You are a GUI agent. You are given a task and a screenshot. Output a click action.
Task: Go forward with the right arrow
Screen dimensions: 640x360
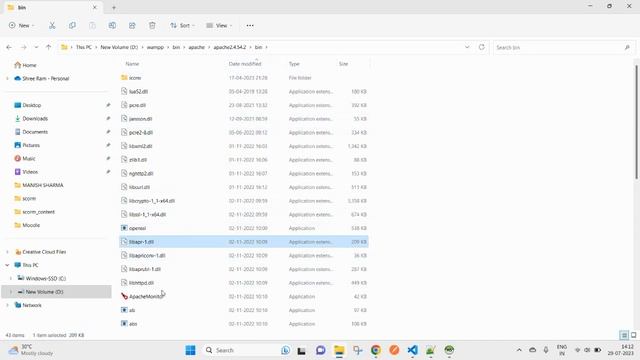pos(24,47)
